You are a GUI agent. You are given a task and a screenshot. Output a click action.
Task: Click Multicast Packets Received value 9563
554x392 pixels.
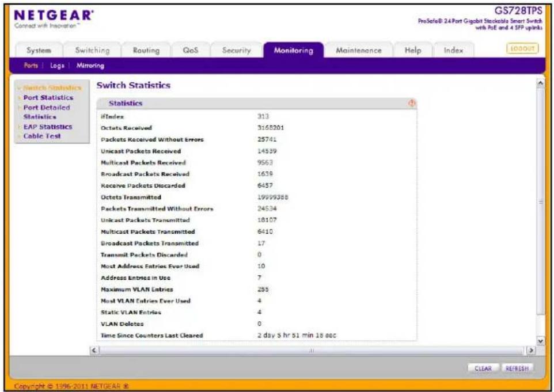pos(265,162)
